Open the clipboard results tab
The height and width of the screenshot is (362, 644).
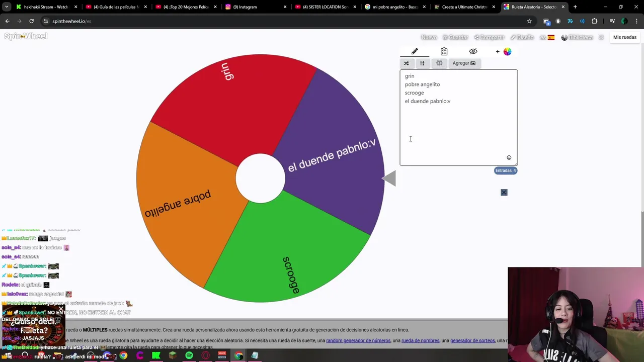[444, 51]
